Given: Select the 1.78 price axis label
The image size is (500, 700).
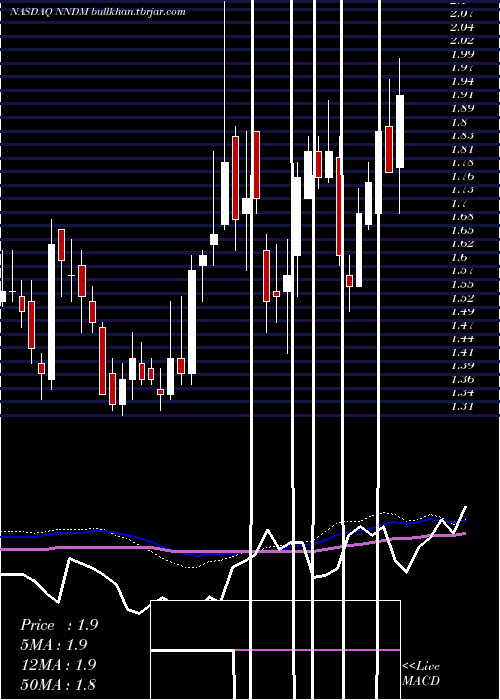Looking at the screenshot, I should click(x=462, y=162).
